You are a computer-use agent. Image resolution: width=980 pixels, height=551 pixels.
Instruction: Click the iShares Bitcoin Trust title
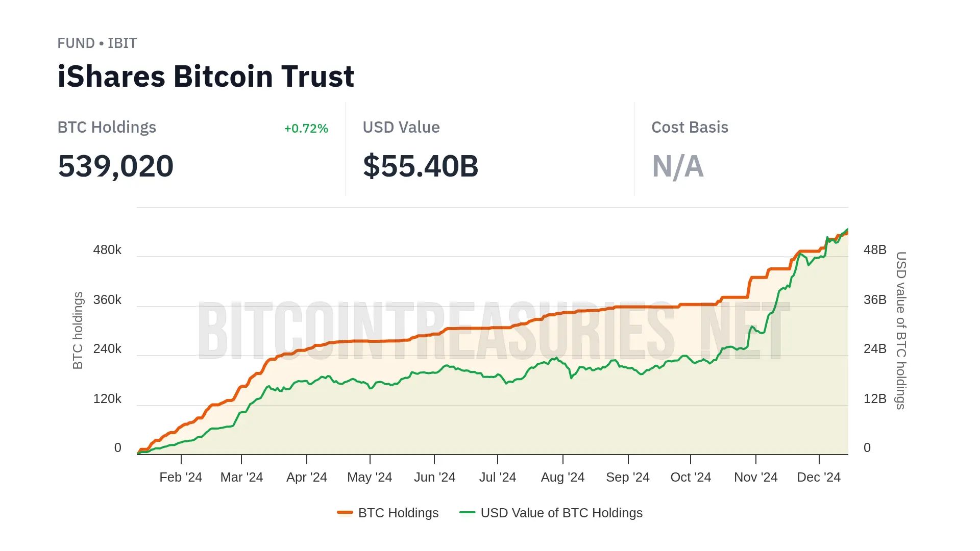tap(206, 77)
